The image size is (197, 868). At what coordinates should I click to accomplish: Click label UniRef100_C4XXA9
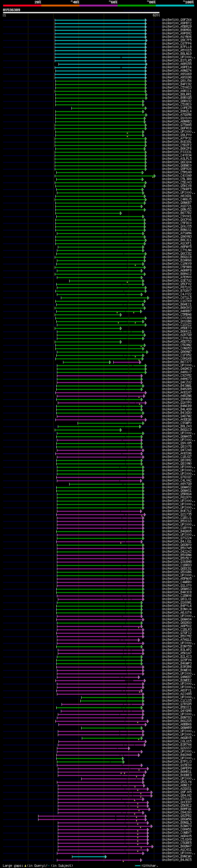(x=177, y=176)
